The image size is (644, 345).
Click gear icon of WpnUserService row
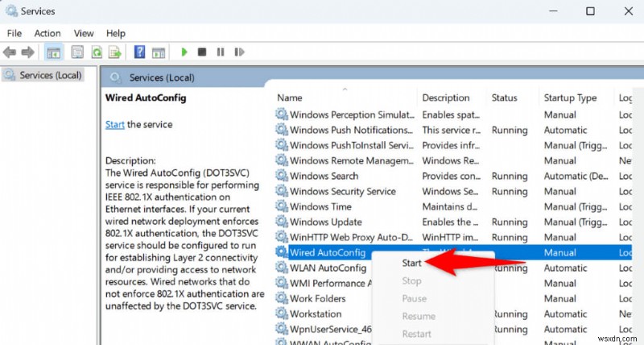[281, 329]
